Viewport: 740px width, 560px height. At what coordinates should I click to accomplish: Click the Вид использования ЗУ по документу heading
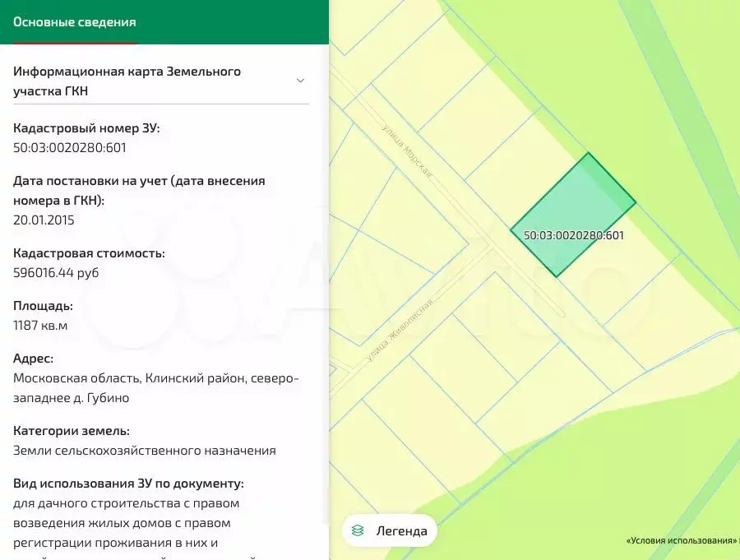pos(128,484)
